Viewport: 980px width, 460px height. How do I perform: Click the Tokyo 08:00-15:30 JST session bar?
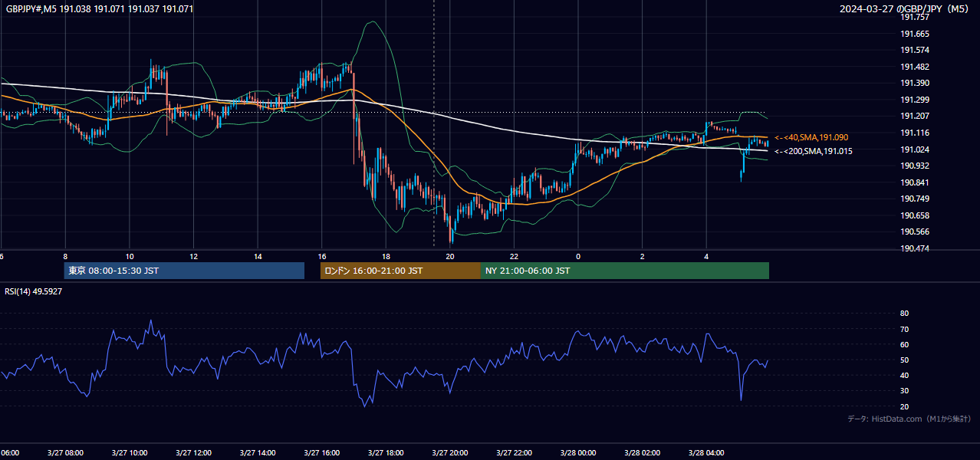184,271
